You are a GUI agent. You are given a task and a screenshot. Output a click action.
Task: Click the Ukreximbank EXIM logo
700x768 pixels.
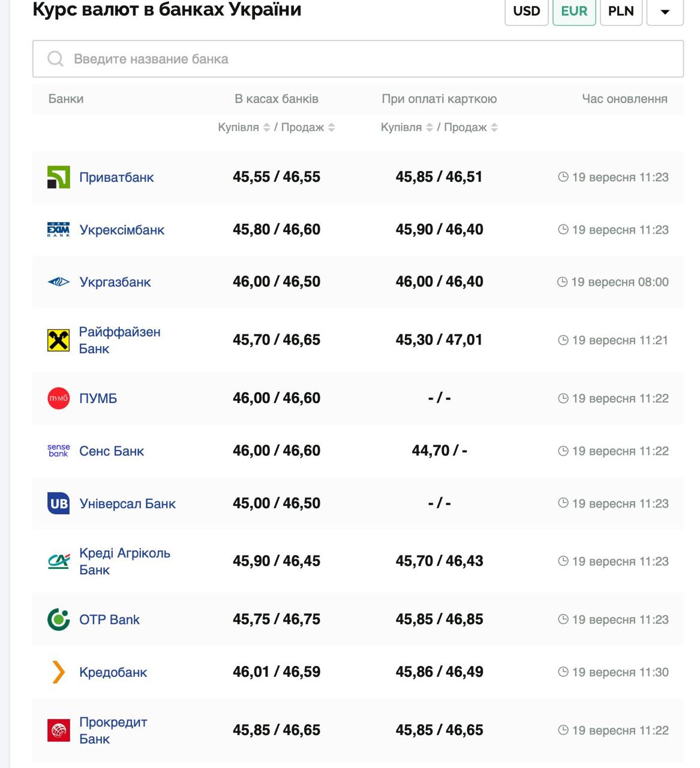point(59,230)
